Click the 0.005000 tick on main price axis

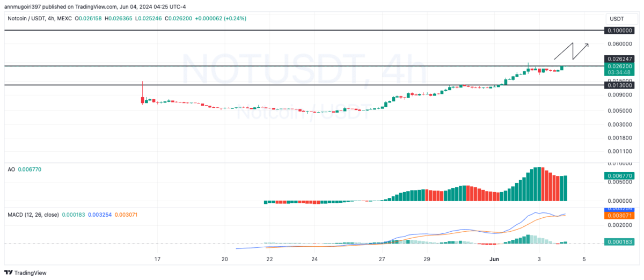(x=619, y=110)
